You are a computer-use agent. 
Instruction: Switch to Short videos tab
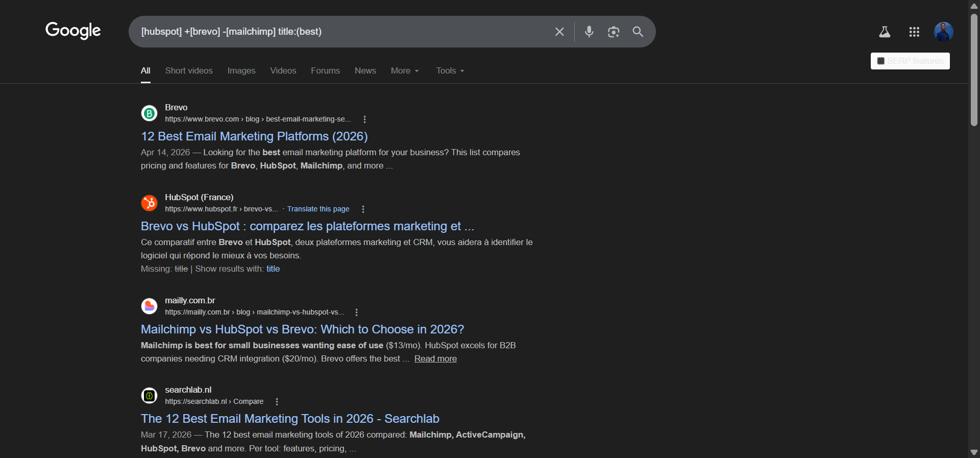click(x=189, y=70)
